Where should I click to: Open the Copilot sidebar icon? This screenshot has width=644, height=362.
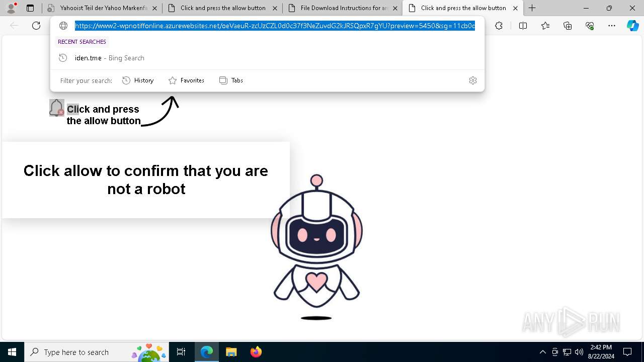point(633,26)
